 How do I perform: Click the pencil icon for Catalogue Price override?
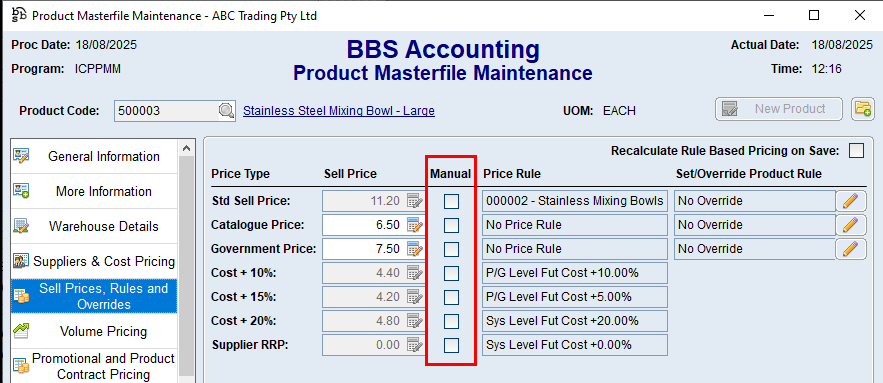[x=850, y=225]
